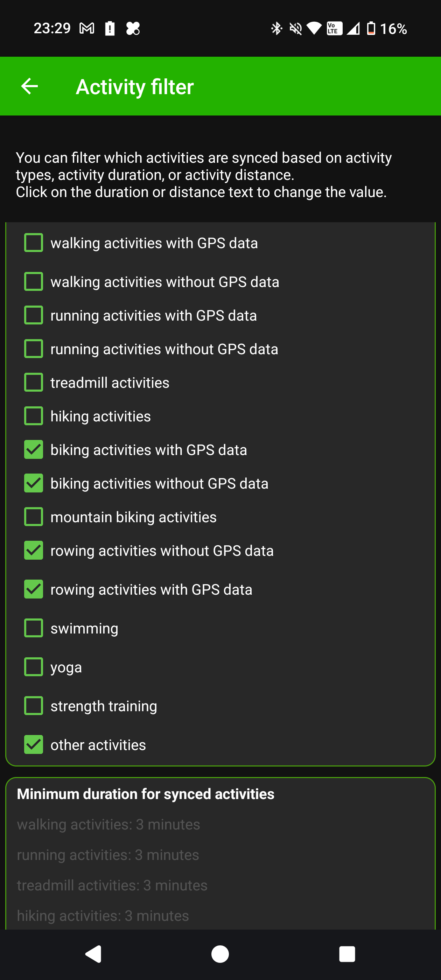Tap the muted sound status icon

[x=295, y=29]
